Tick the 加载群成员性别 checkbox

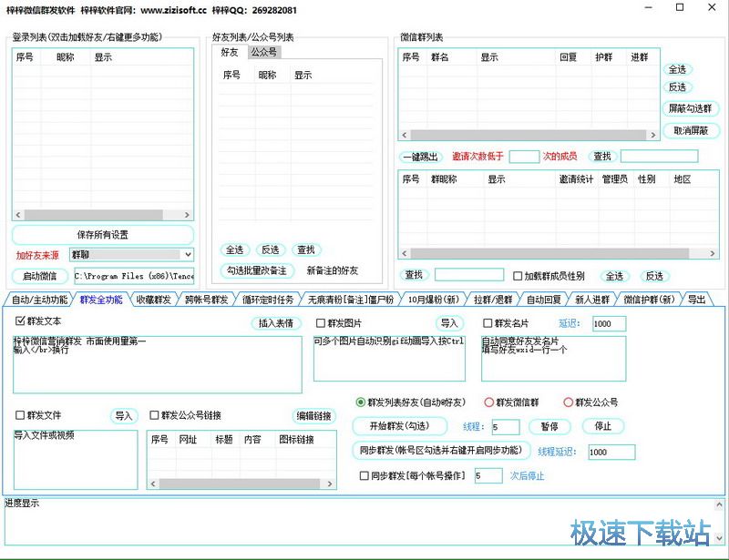518,276
